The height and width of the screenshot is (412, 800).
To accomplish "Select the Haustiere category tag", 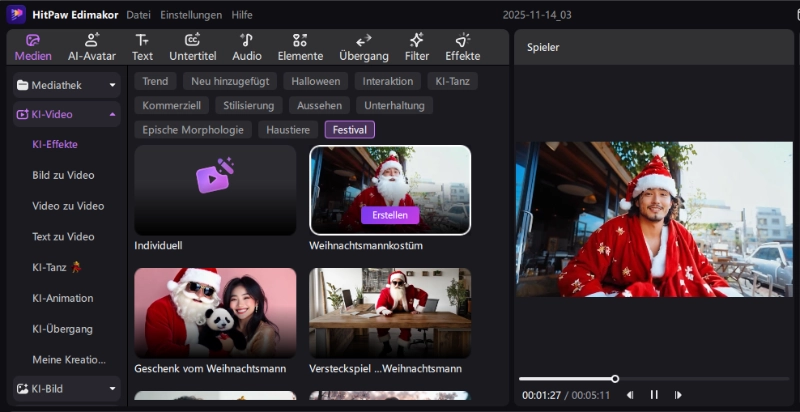I will click(x=288, y=130).
